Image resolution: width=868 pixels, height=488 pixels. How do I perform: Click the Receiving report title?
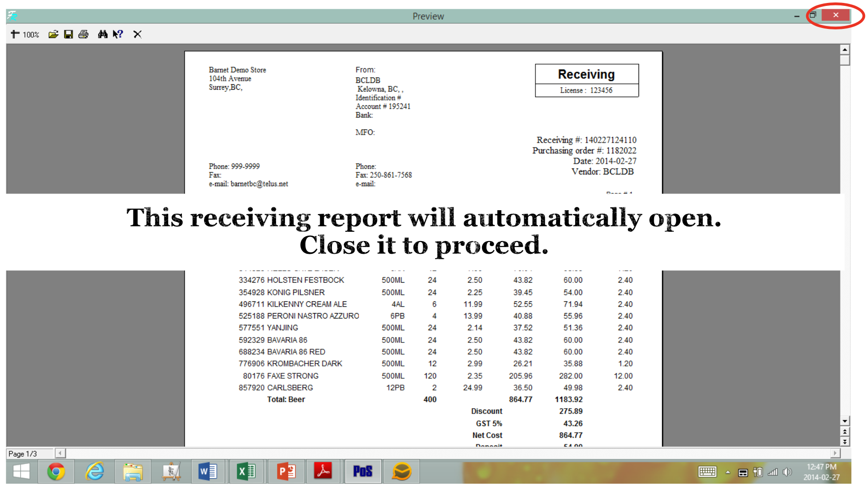point(587,74)
